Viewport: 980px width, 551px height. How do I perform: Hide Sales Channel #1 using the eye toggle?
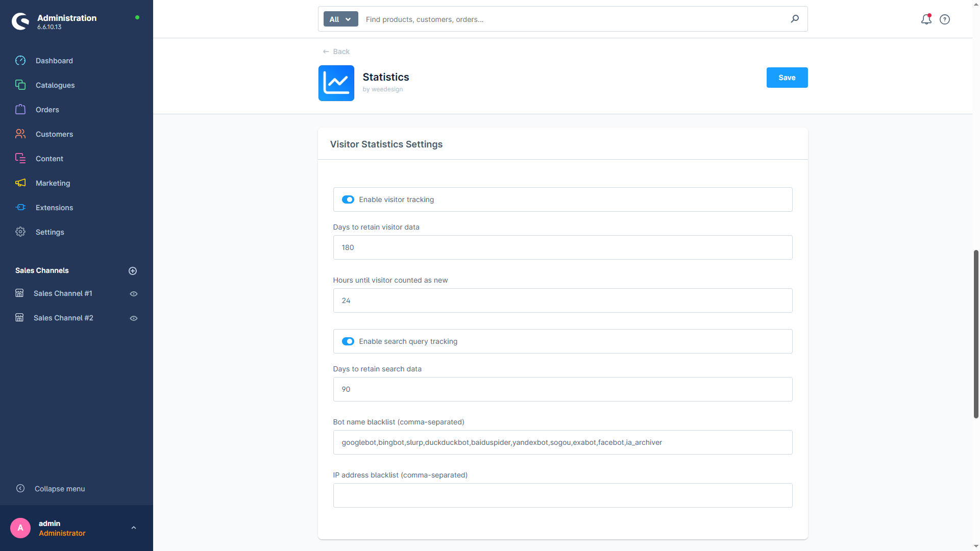tap(133, 293)
